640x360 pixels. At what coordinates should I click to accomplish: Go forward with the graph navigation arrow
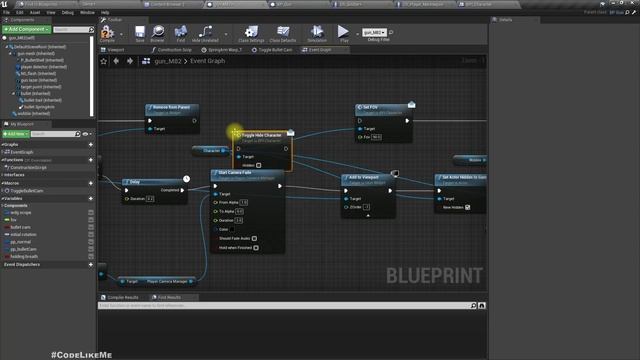point(130,61)
